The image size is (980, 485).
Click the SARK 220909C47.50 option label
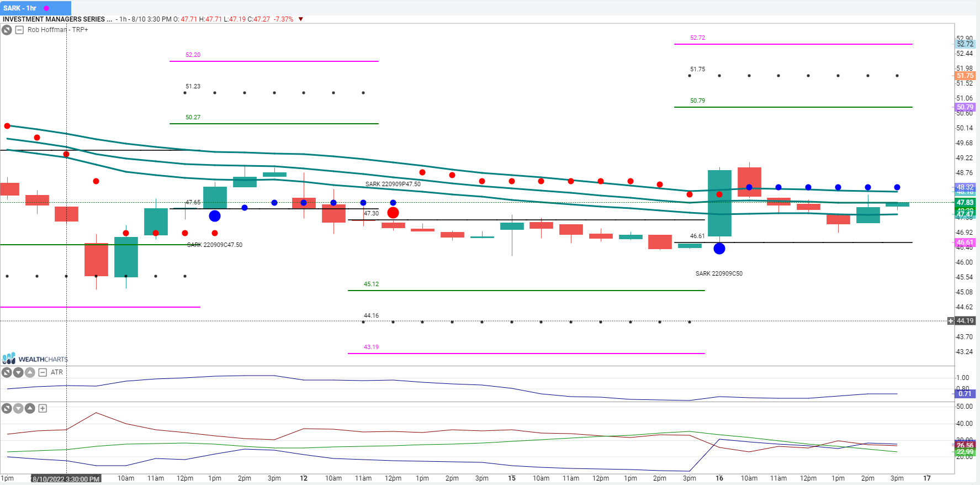(x=215, y=245)
